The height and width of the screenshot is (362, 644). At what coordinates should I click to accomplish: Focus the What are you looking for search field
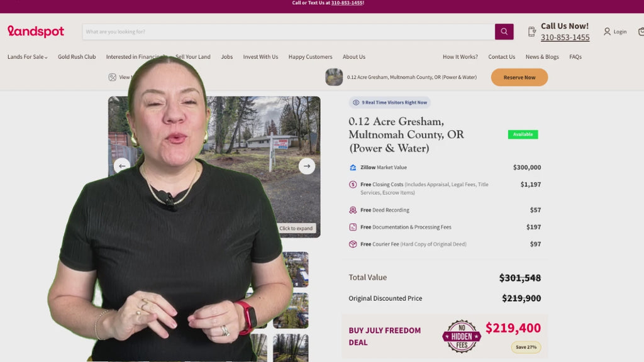point(288,31)
